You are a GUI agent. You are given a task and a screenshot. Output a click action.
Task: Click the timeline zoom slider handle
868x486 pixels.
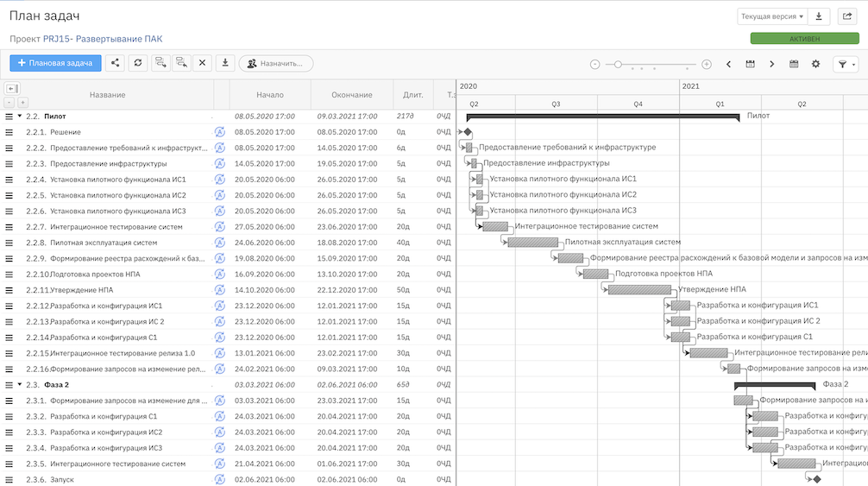[x=615, y=64]
